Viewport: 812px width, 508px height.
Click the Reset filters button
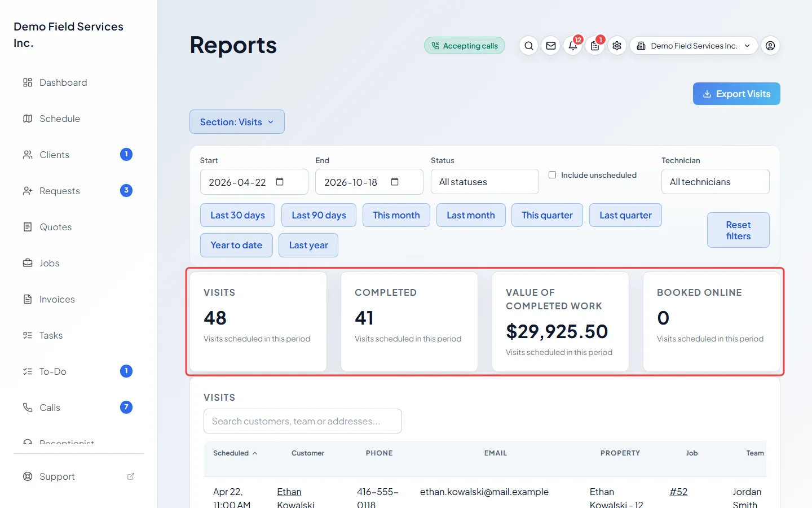[738, 230]
